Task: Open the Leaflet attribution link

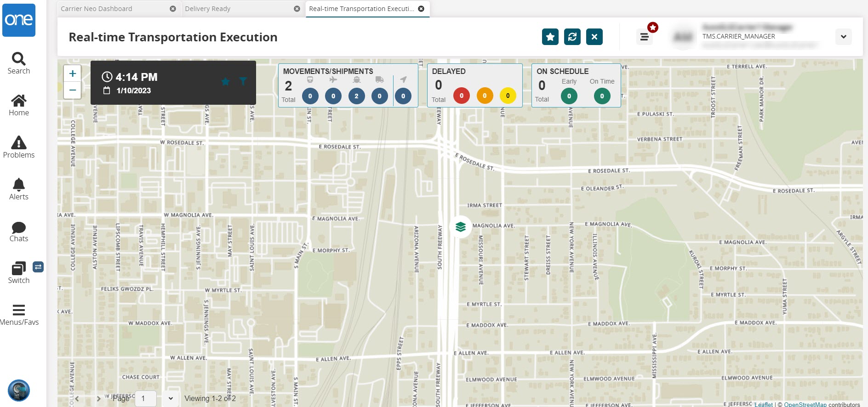Action: click(764, 404)
